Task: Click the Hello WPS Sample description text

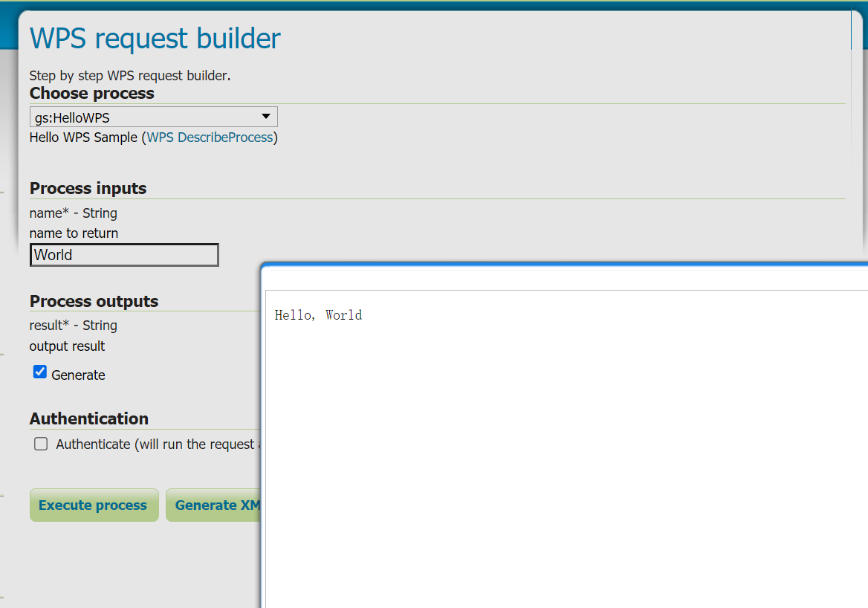Action: (x=83, y=138)
